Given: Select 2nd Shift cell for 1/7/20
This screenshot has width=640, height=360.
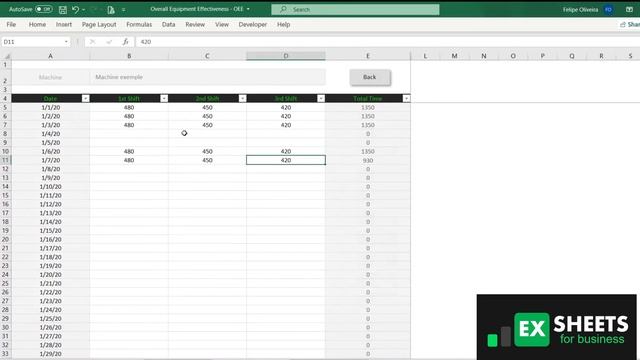Looking at the screenshot, I should click(207, 160).
